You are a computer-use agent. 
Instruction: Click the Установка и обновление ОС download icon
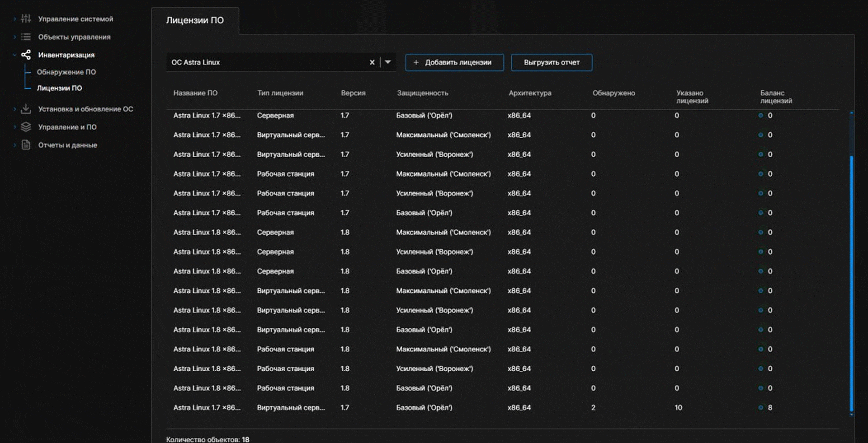pyautogui.click(x=26, y=109)
